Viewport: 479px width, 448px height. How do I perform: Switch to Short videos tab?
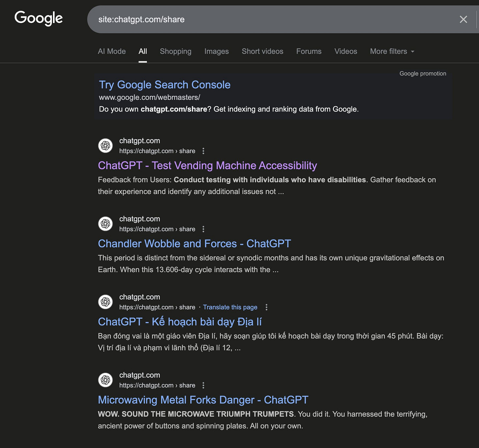[263, 51]
